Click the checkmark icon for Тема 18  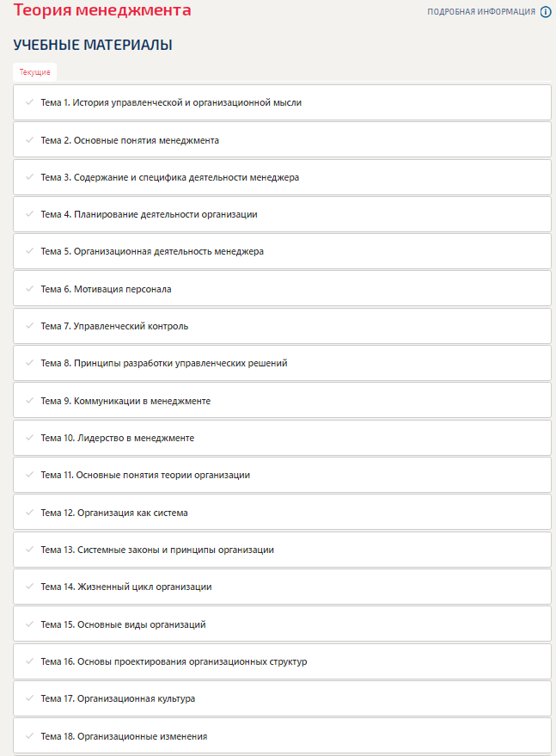(x=29, y=736)
